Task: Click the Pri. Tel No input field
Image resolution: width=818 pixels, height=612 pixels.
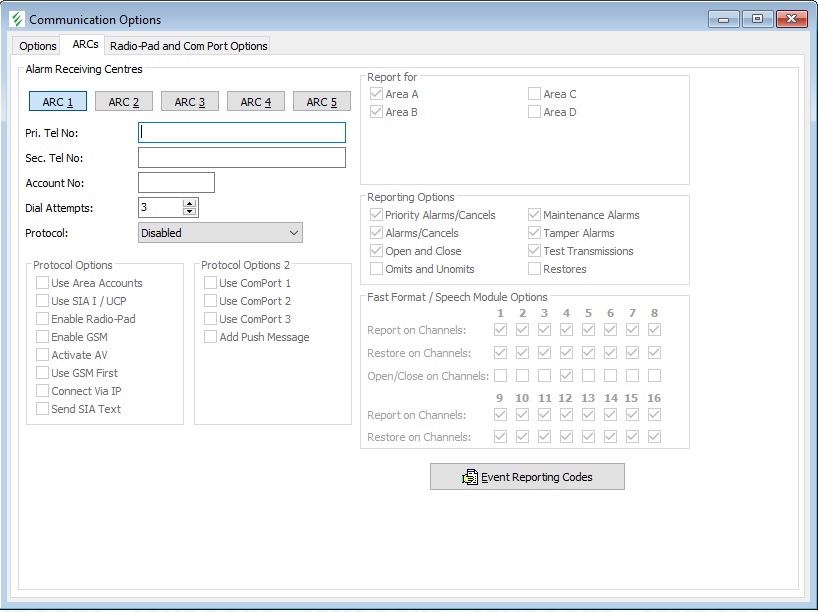Action: (241, 132)
